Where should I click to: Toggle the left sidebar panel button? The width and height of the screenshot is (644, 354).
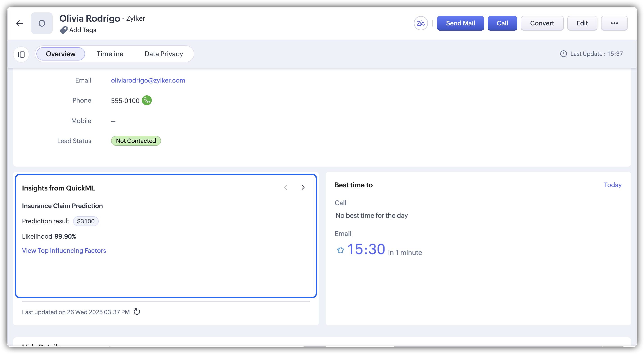click(21, 54)
